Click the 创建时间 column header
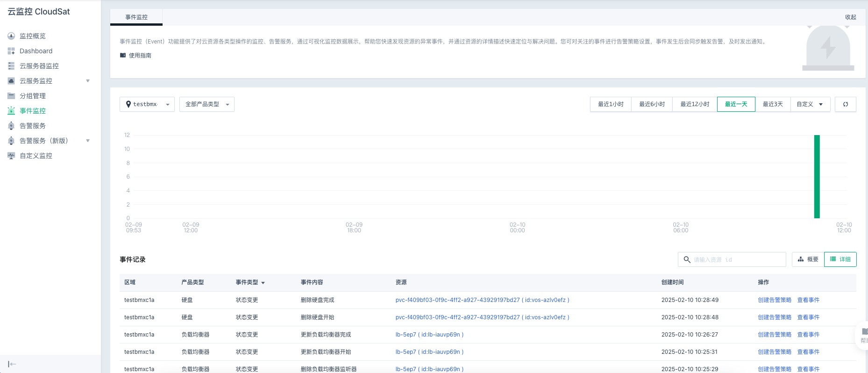The height and width of the screenshot is (373, 868). point(672,282)
